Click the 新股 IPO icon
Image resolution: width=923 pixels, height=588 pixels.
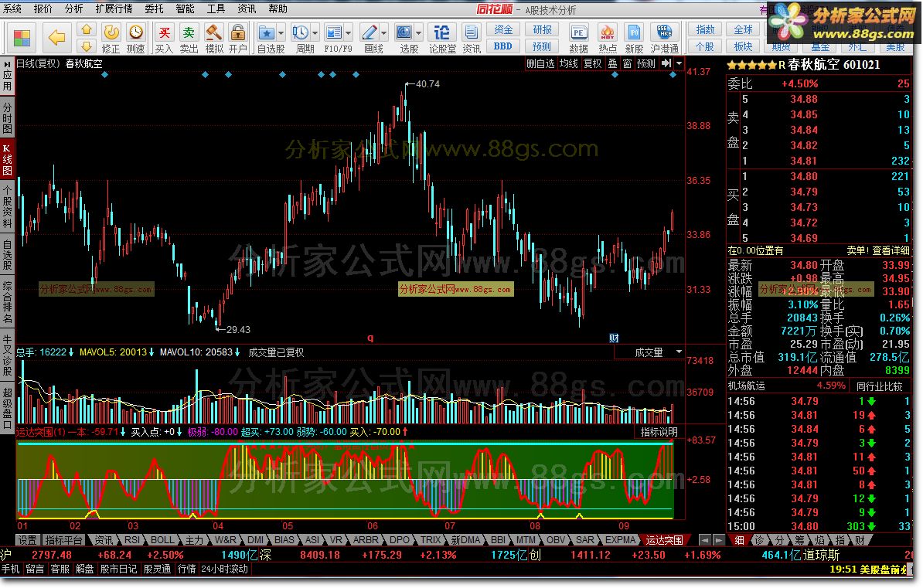click(x=634, y=32)
